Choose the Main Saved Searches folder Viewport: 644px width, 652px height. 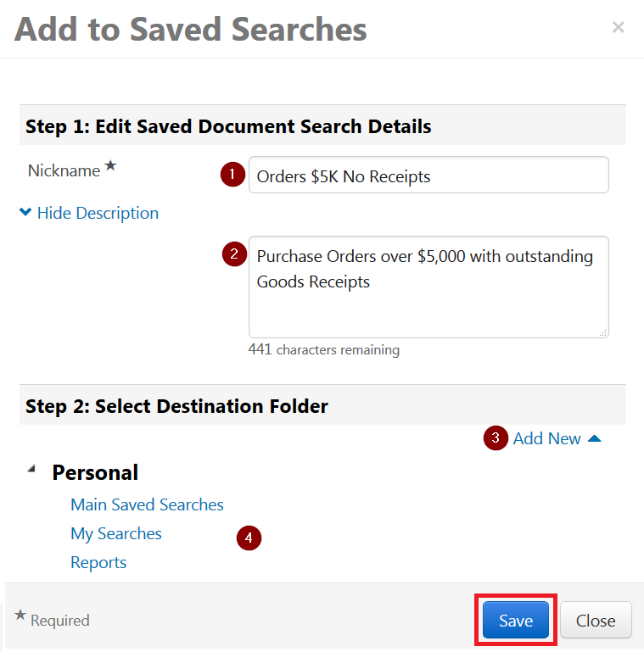coord(147,504)
